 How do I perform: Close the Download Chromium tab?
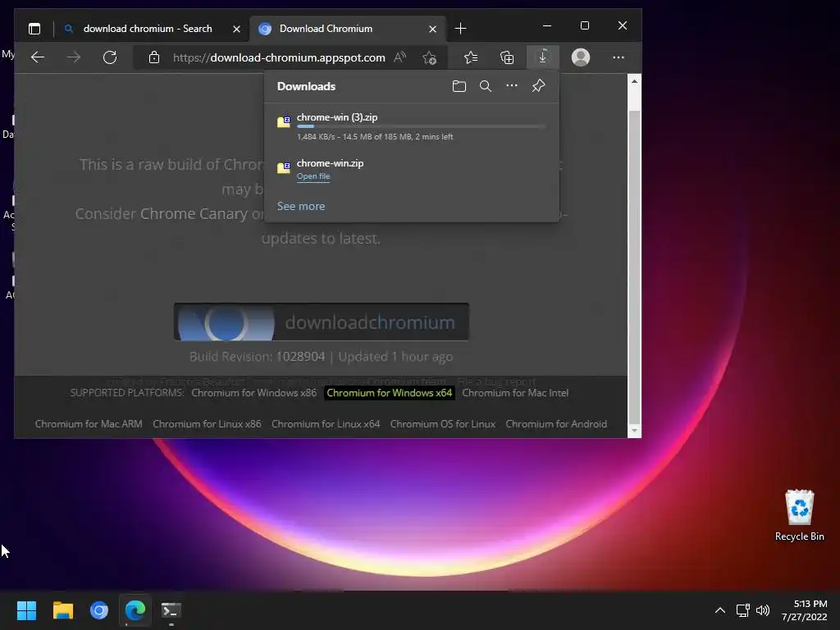[432, 29]
